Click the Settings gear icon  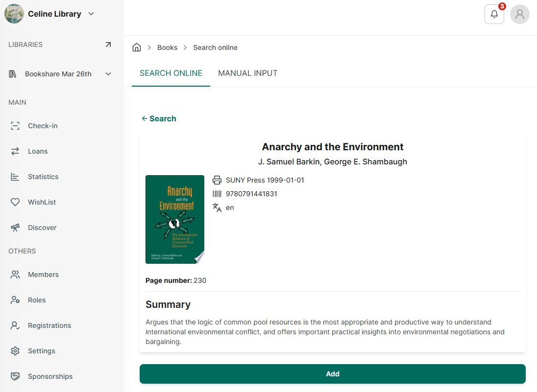[15, 351]
